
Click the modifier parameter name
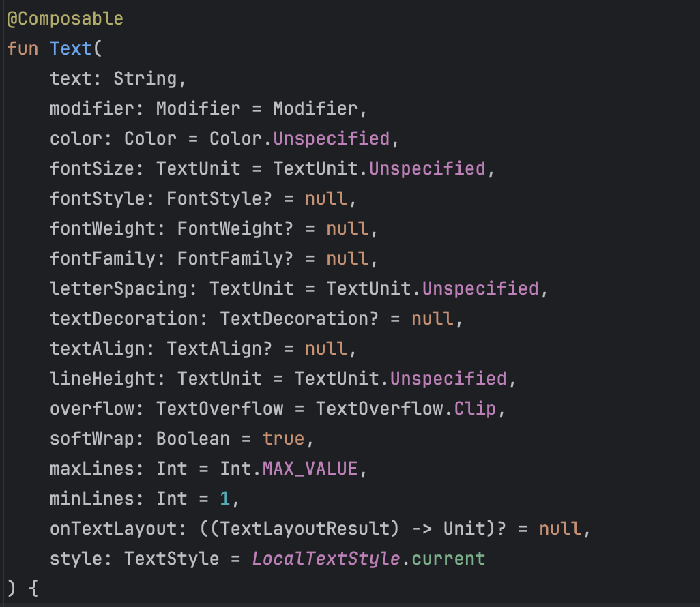pos(92,108)
